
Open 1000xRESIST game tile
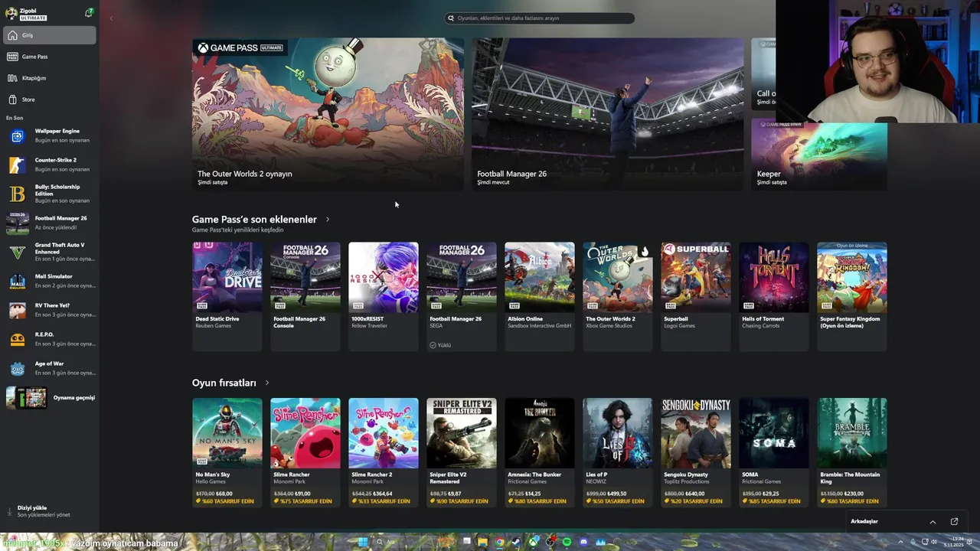(384, 297)
